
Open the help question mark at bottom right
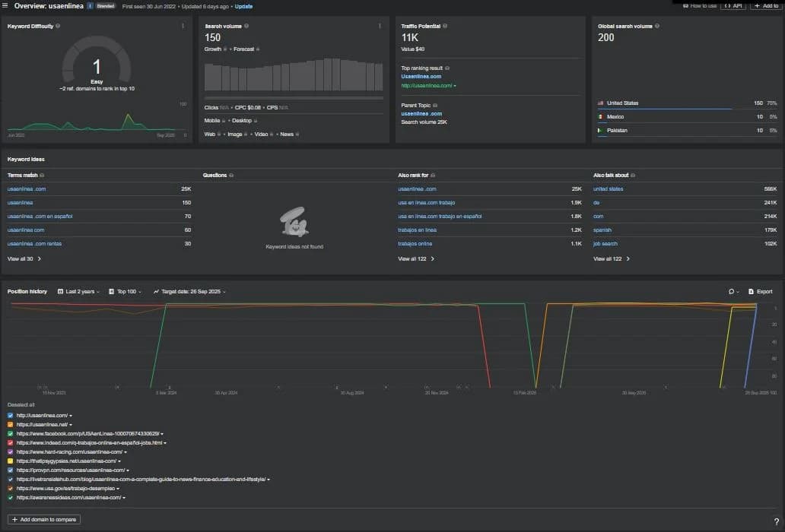click(777, 522)
